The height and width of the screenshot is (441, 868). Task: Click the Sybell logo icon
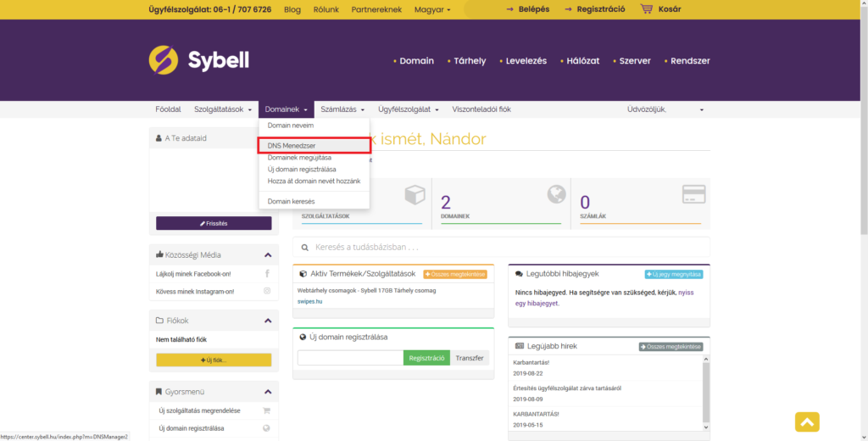tap(164, 60)
